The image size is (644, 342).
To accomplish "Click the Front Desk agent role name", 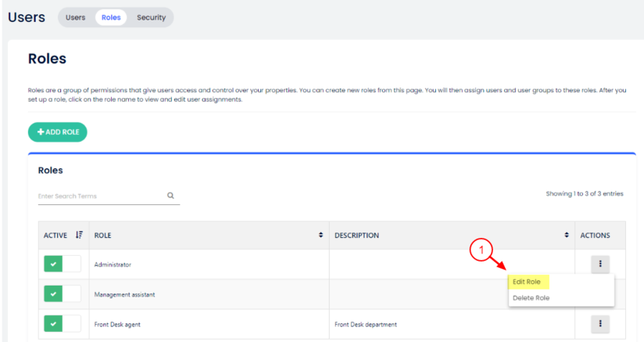I will (x=117, y=324).
